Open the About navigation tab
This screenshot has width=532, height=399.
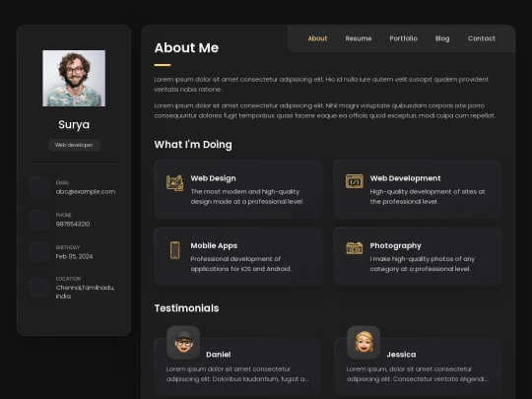click(317, 38)
